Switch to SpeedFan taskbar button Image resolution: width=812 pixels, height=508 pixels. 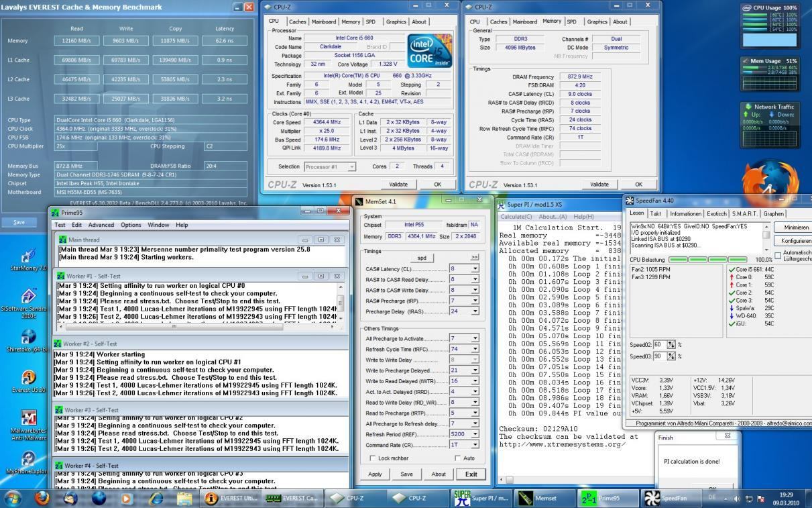pos(670,498)
